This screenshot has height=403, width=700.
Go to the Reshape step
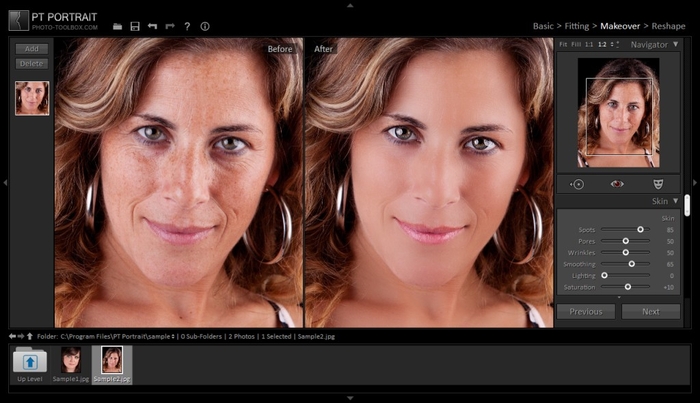tap(668, 26)
